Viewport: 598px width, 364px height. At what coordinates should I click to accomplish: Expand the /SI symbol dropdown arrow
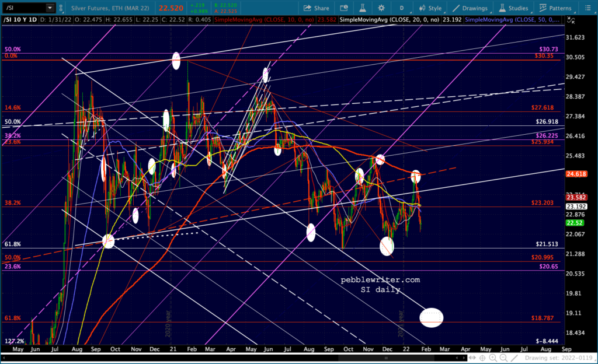click(50, 8)
